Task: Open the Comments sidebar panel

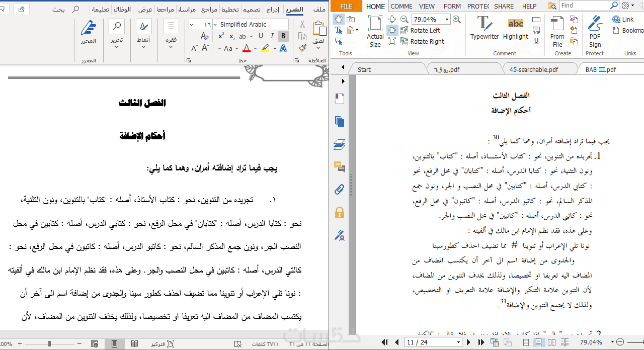Action: (340, 166)
